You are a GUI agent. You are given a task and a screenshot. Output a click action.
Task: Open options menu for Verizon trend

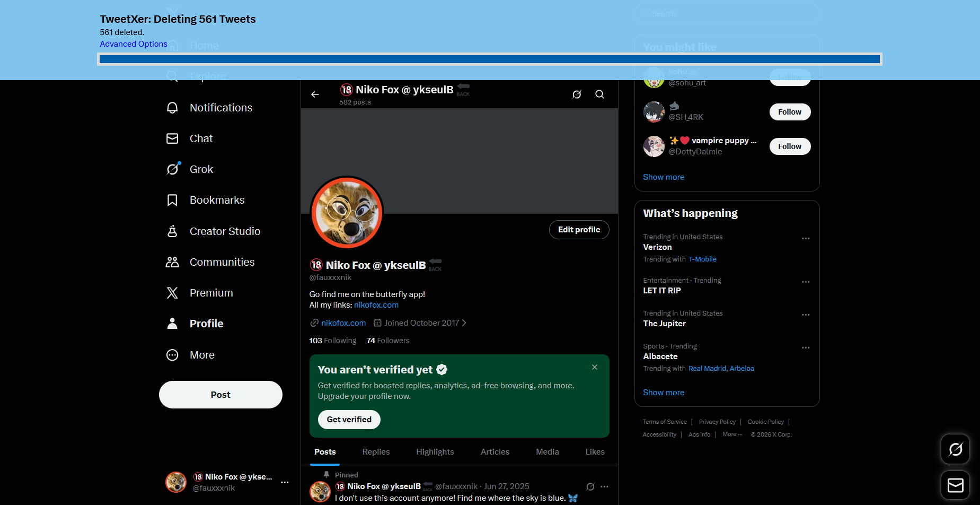(806, 239)
